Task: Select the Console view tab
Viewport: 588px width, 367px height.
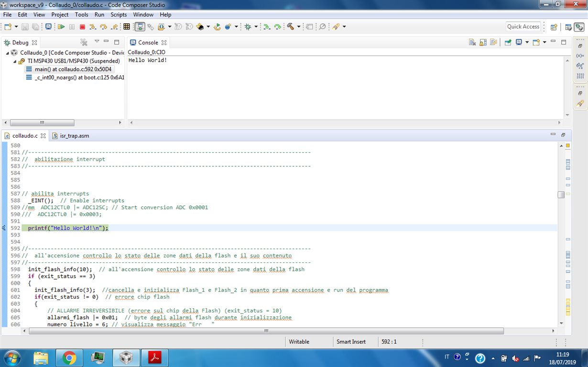Action: pyautogui.click(x=148, y=43)
